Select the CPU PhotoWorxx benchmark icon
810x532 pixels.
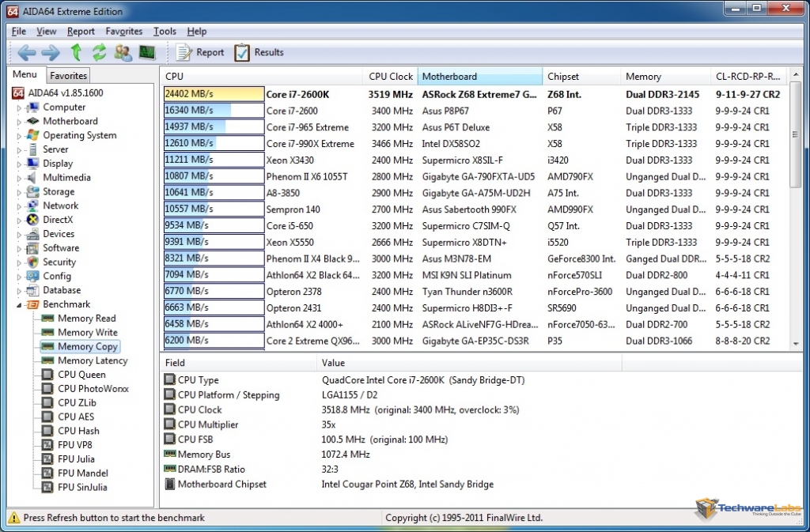pos(47,389)
